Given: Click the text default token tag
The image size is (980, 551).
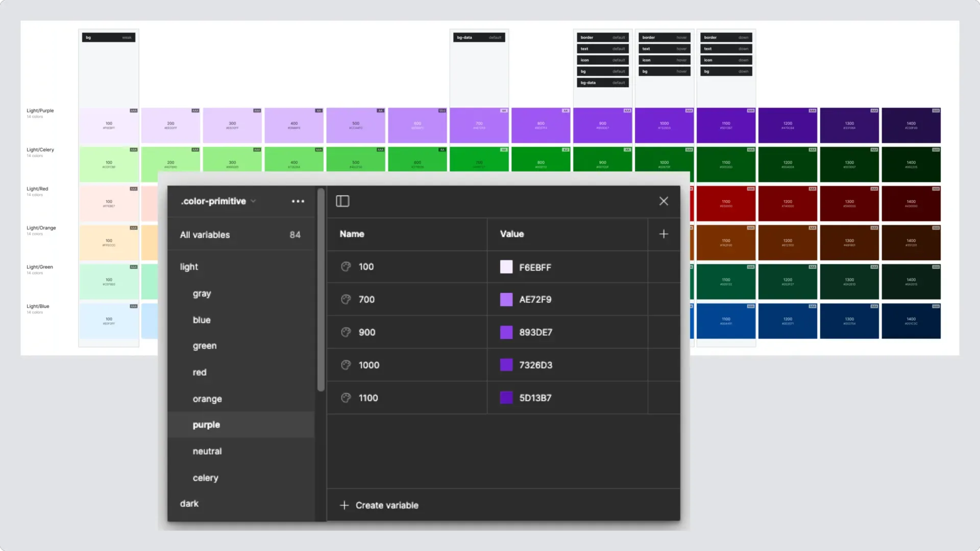Looking at the screenshot, I should [602, 49].
